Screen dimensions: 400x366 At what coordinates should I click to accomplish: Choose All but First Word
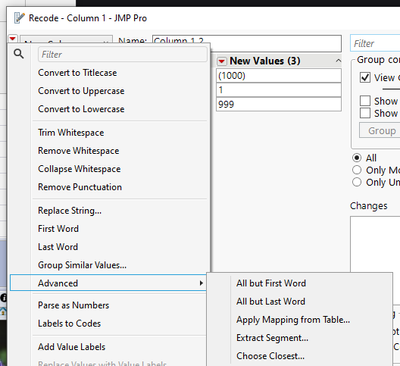[271, 283]
